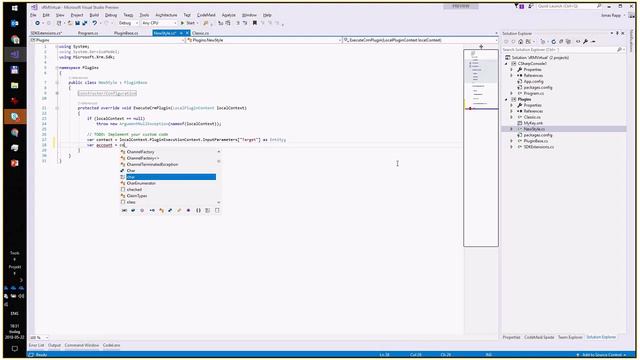Click Show All Files in Solution Explorer
Image resolution: width=640 pixels, height=360 pixels.
coord(568,42)
